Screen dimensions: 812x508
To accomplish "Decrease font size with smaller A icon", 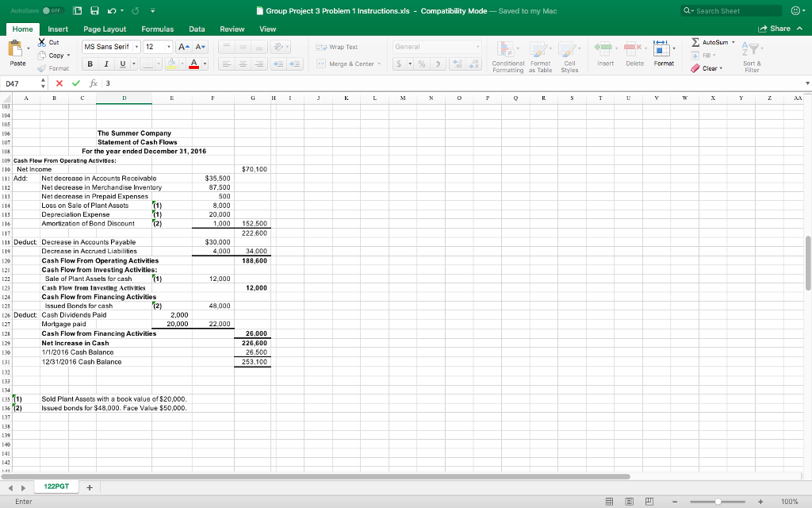I will 201,47.
